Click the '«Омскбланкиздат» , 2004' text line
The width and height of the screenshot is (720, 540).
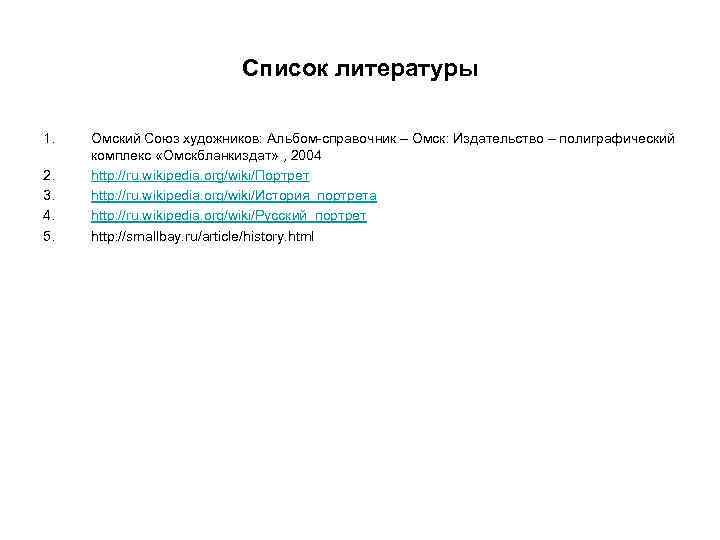click(x=206, y=155)
